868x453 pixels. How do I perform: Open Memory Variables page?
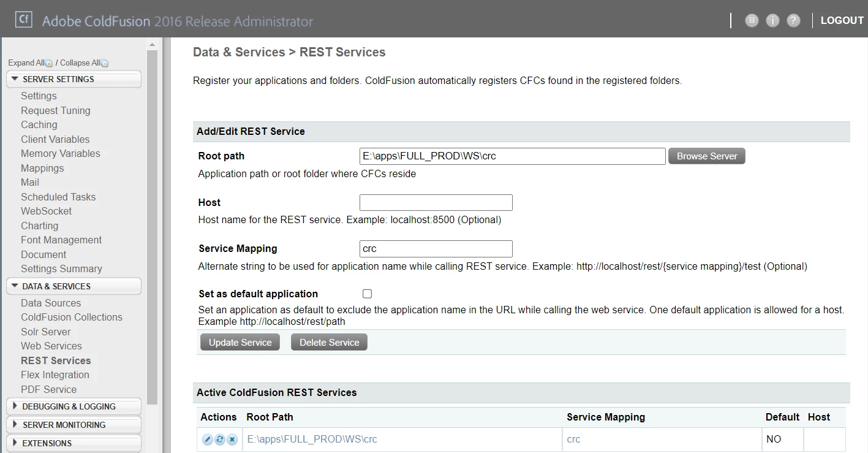point(61,153)
